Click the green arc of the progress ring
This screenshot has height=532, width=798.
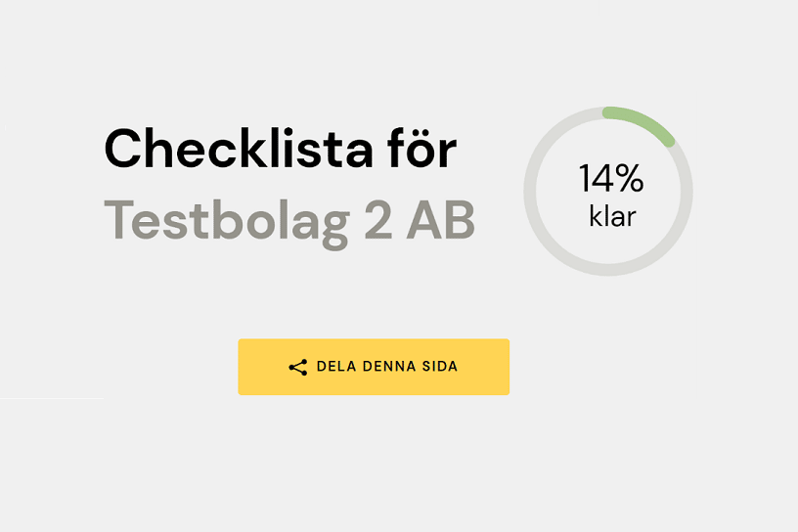pos(643,121)
